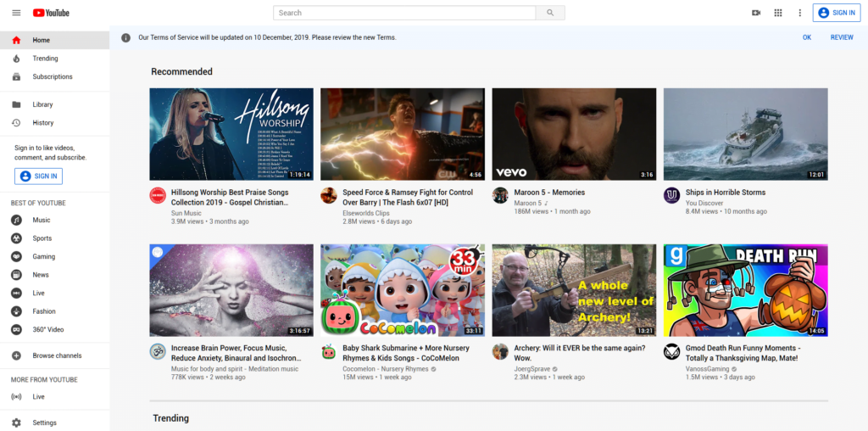Play the Death Run thumbnail
This screenshot has height=431, width=868.
(x=746, y=290)
